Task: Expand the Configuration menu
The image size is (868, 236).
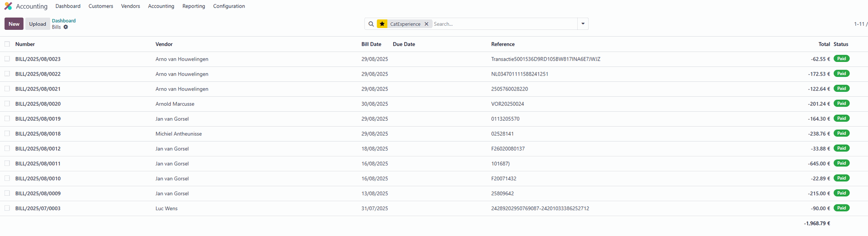Action: coord(229,6)
